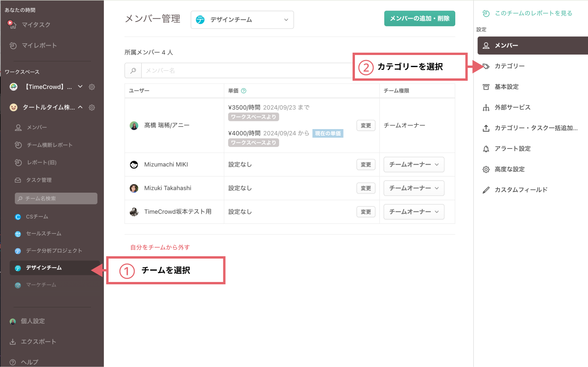
Task: Open 外部サービス settings via its icon
Action: tap(486, 108)
